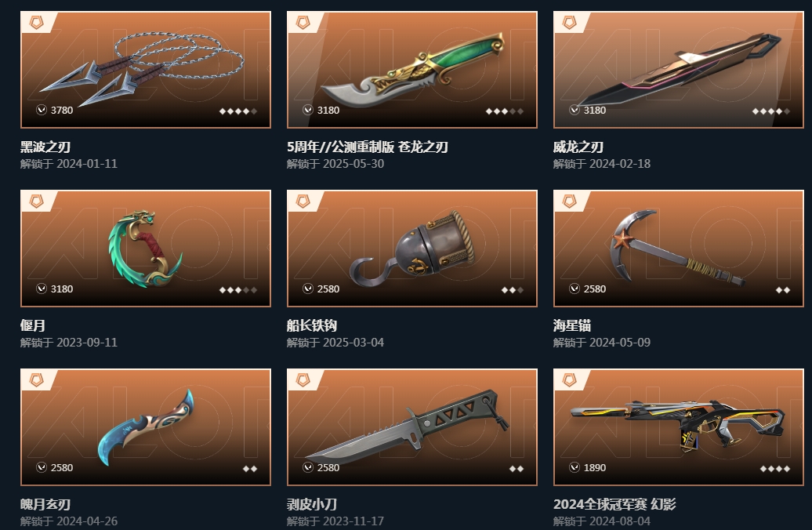Click the 2024全球冠军赛 幻影 title text

click(x=614, y=504)
